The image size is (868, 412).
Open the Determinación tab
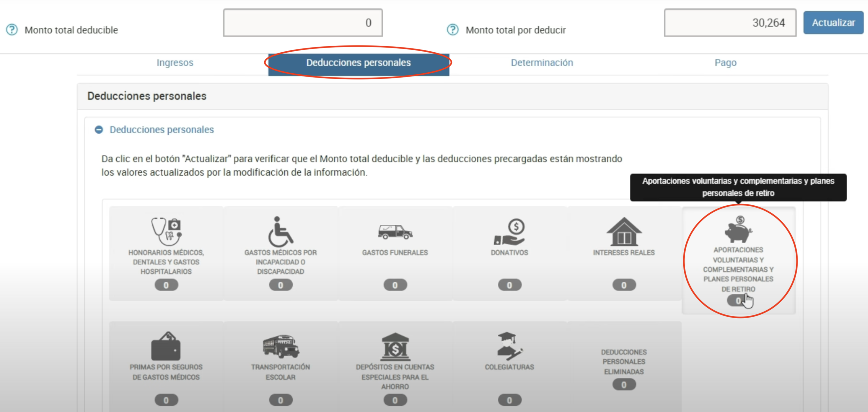point(541,63)
